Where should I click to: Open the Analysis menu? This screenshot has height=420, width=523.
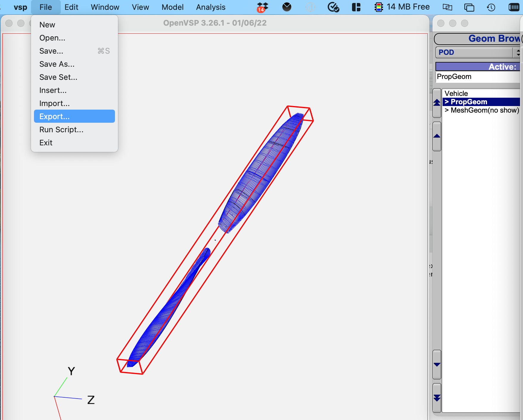[x=211, y=7]
